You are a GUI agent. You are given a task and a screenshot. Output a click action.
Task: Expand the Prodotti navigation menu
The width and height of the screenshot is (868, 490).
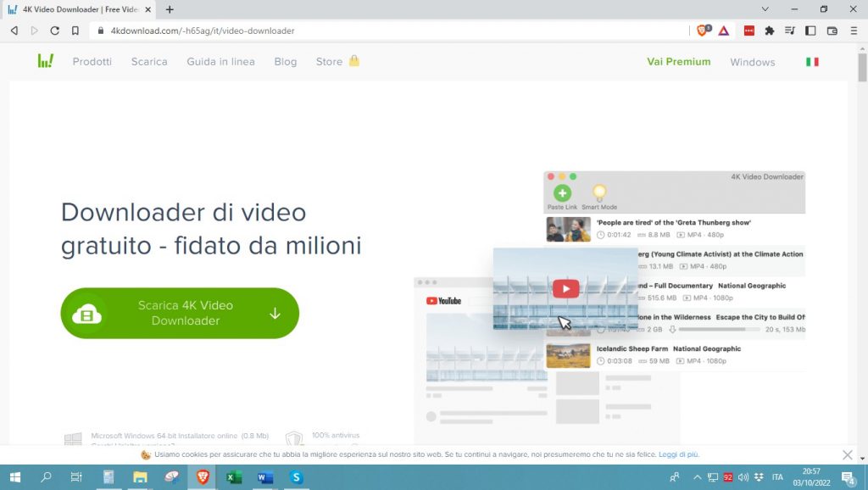click(x=92, y=61)
